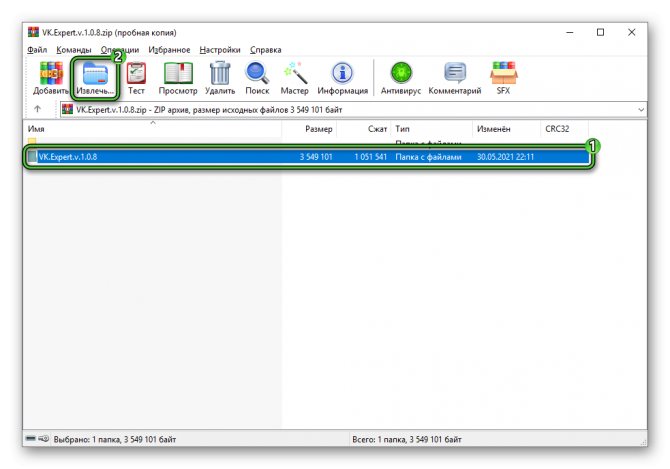Screen dimensions: 670x469
Task: Open the Операции menu
Action: point(120,50)
